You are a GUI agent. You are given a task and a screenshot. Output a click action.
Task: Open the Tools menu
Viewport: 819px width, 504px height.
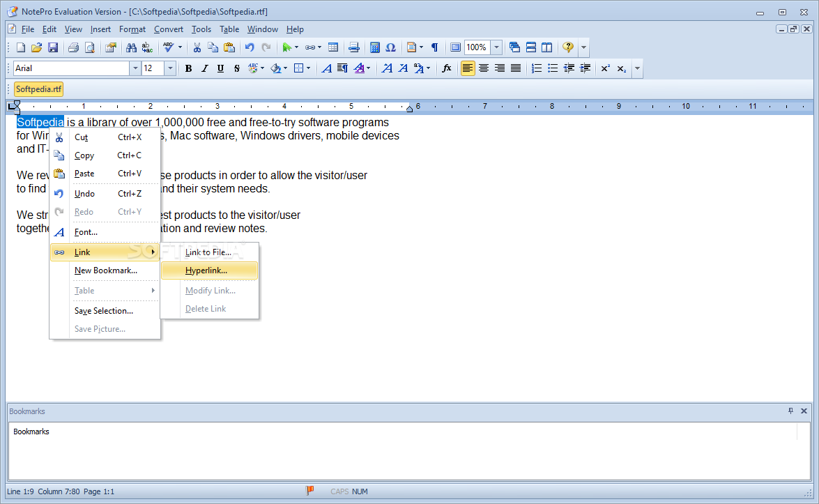tap(201, 29)
